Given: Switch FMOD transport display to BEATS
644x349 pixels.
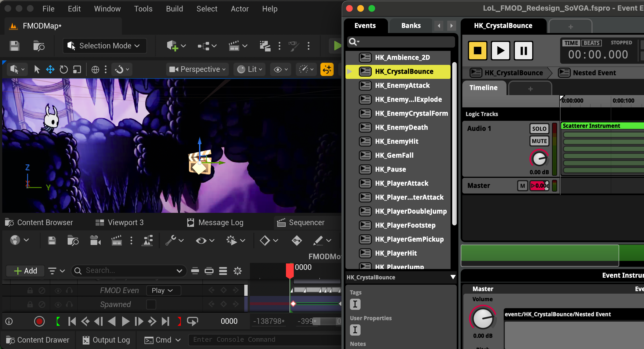Looking at the screenshot, I should (x=591, y=43).
